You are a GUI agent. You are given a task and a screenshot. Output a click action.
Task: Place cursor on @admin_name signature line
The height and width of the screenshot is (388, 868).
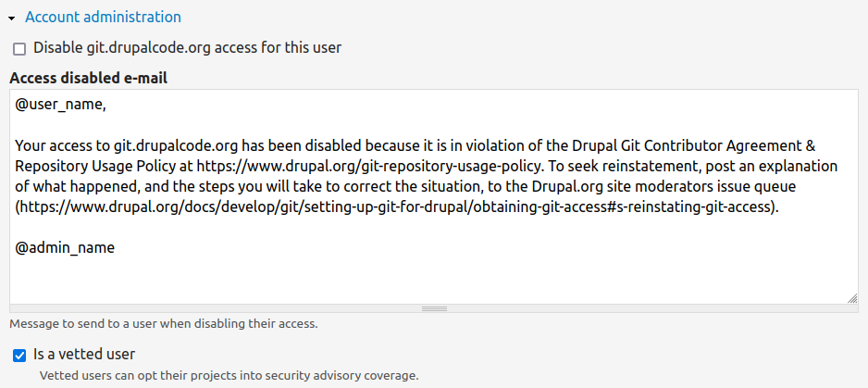click(x=64, y=247)
